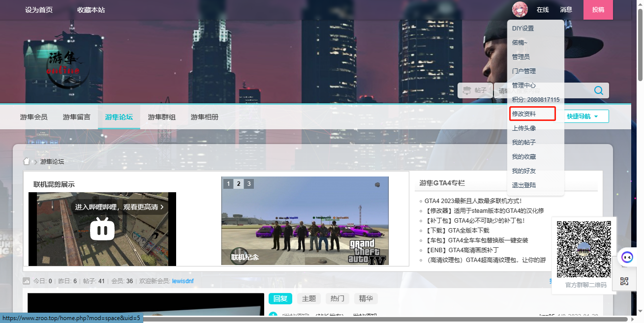Image resolution: width=644 pixels, height=323 pixels.
Task: Go to 游隼会员 nav tab
Action: point(34,117)
